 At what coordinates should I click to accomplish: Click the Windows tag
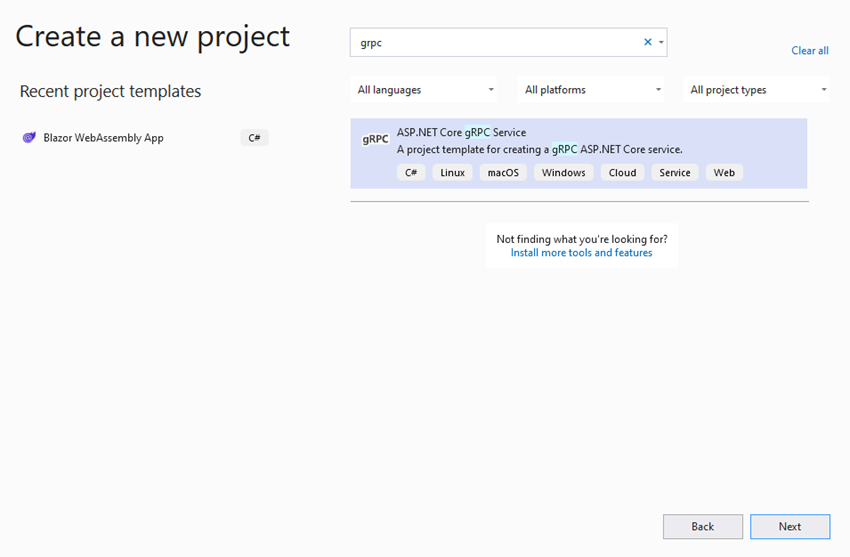(x=563, y=172)
